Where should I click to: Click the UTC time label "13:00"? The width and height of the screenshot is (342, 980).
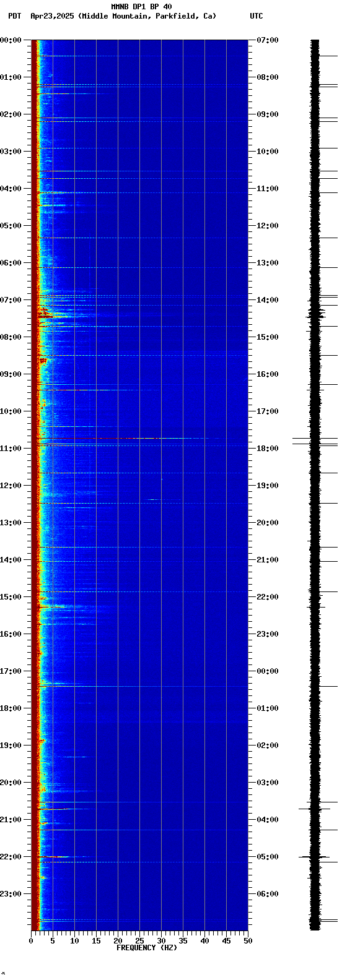click(x=268, y=263)
